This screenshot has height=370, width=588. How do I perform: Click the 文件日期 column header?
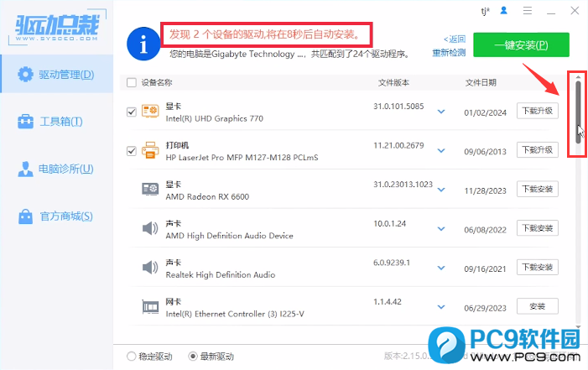(481, 82)
